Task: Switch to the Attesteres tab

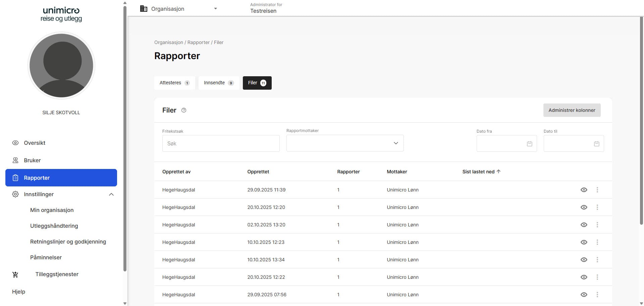Action: pos(174,83)
